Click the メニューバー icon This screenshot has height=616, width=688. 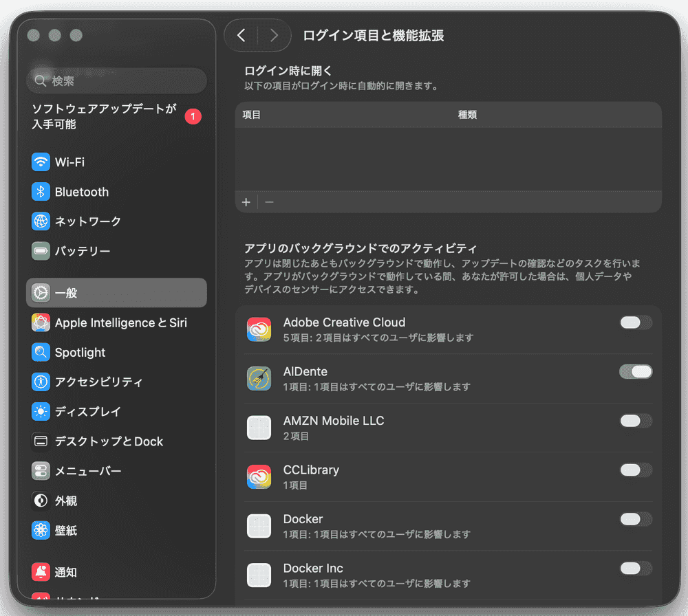tap(41, 471)
